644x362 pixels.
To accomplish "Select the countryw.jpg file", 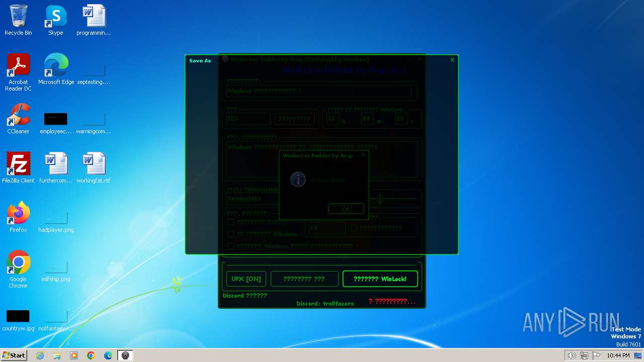I will 18,321.
